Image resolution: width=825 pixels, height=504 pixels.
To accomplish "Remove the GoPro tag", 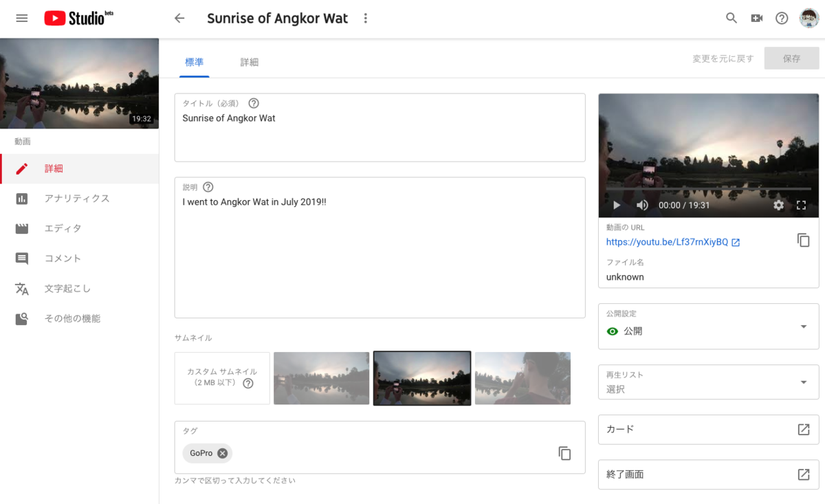I will click(x=222, y=453).
